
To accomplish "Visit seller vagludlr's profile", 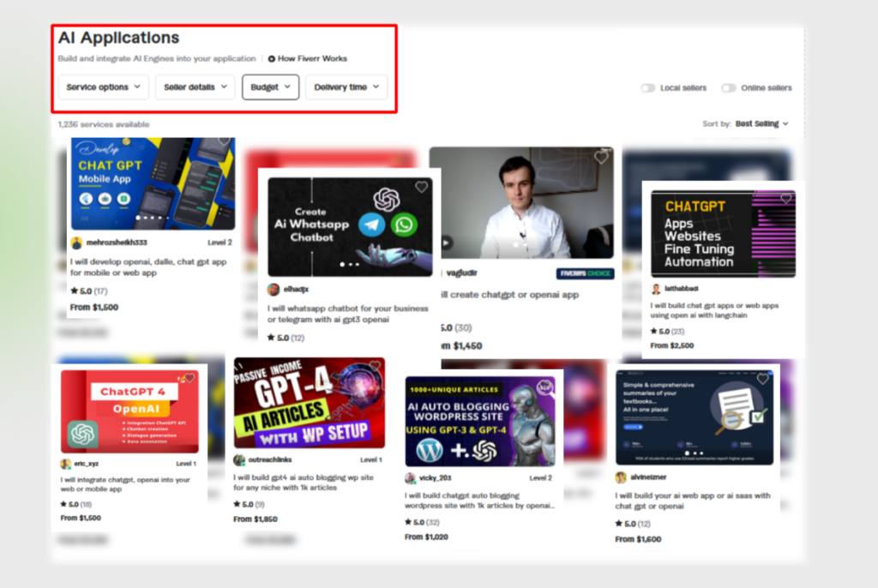I will pyautogui.click(x=462, y=273).
